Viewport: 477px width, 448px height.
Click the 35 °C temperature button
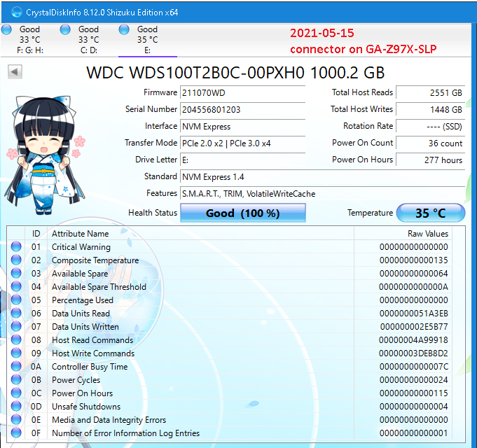pyautogui.click(x=431, y=213)
